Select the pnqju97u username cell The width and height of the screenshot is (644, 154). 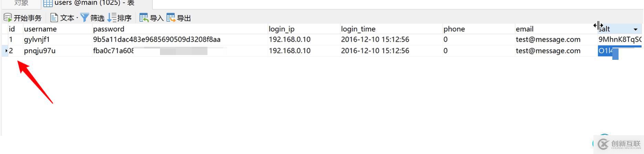click(40, 51)
